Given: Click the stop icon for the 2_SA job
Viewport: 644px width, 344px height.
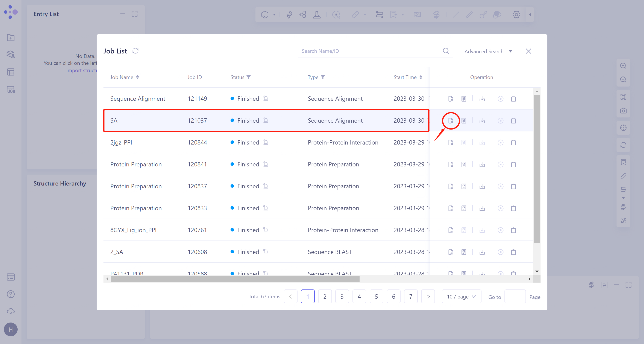Looking at the screenshot, I should pos(500,252).
